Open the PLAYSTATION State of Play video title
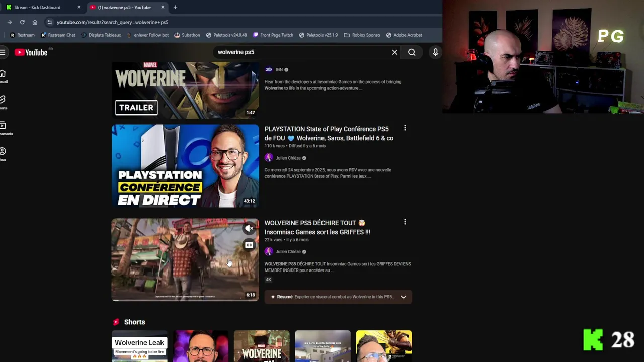Image resolution: width=644 pixels, height=362 pixels. point(329,134)
